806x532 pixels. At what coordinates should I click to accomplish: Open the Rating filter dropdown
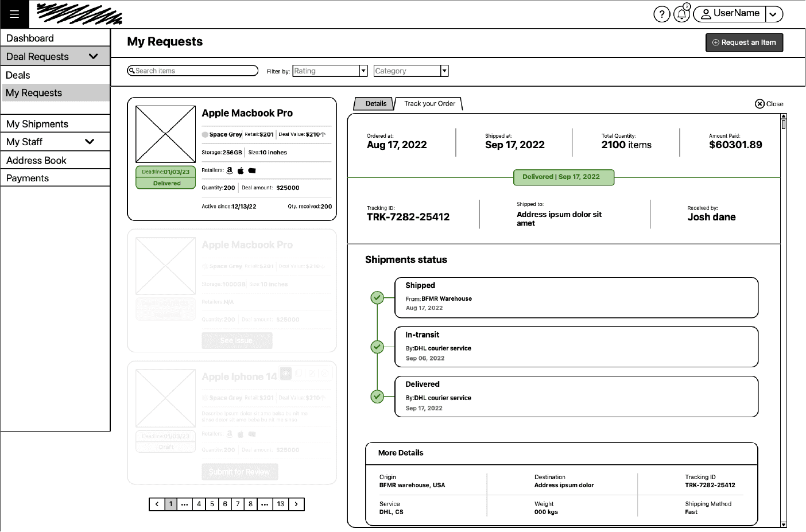(330, 71)
